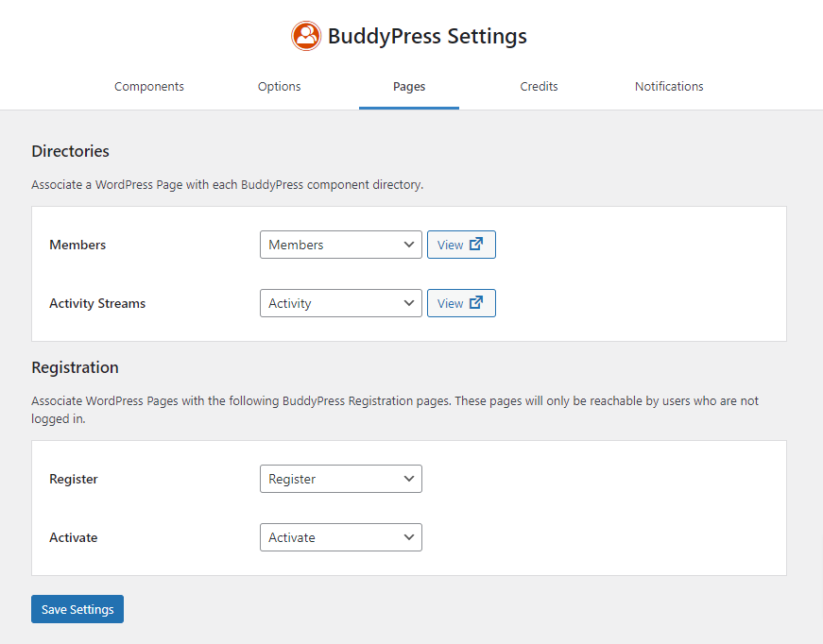This screenshot has width=823, height=644.
Task: Click the View button for Members
Action: [x=461, y=245]
